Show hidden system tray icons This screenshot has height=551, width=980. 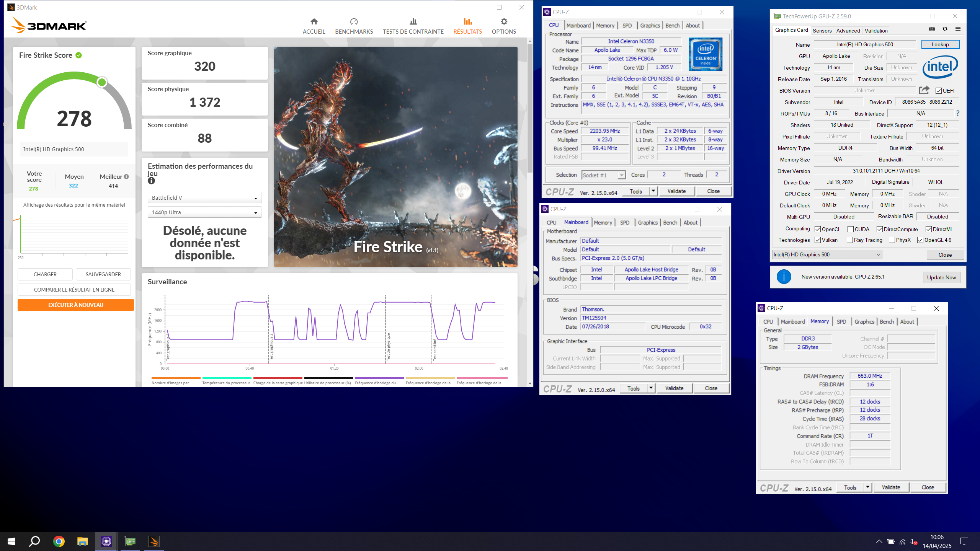click(x=879, y=541)
